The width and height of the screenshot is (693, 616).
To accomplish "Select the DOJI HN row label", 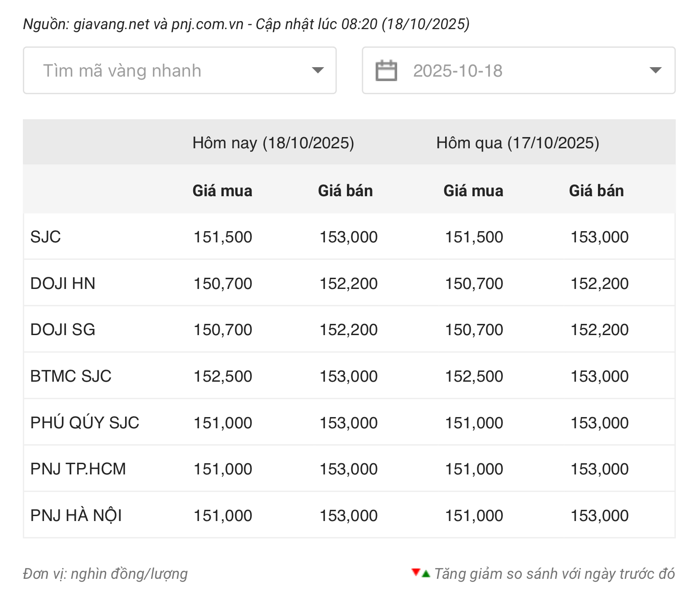I will [x=62, y=283].
